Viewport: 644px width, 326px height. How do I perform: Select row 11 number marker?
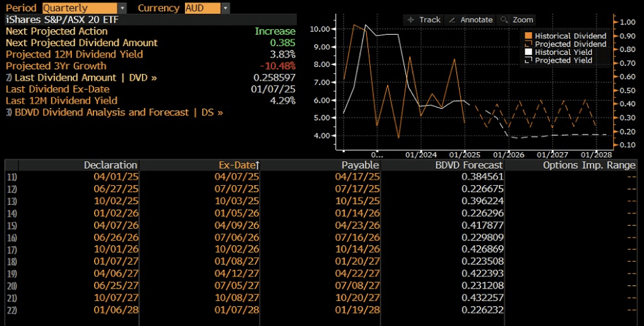tap(11, 177)
